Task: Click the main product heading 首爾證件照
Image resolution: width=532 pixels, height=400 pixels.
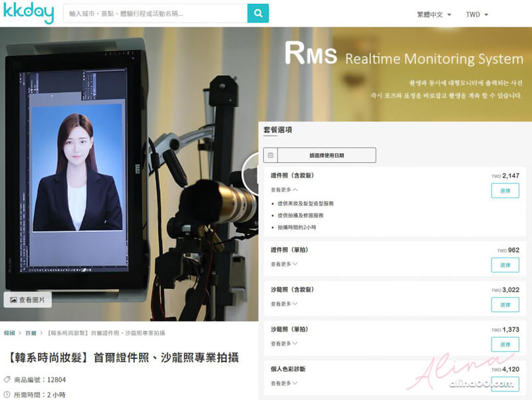Action: coord(124,357)
